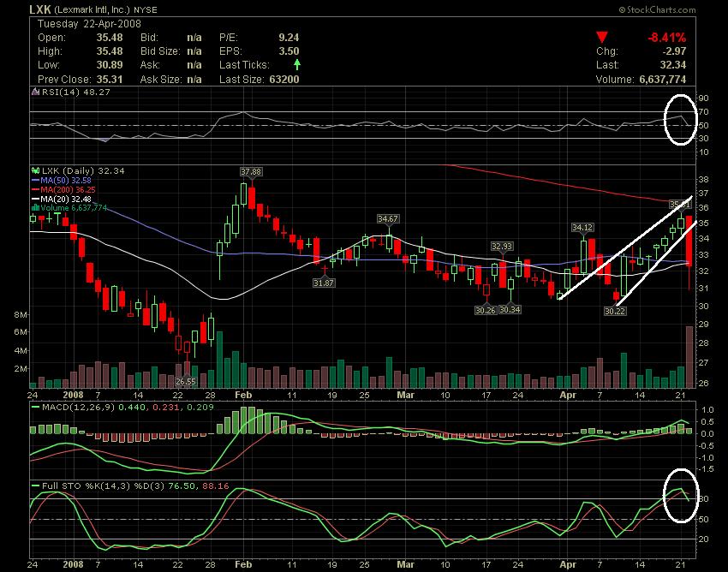The width and height of the screenshot is (728, 572).
Task: Click the MA(20) 32.48 legend text
Action: (x=66, y=199)
